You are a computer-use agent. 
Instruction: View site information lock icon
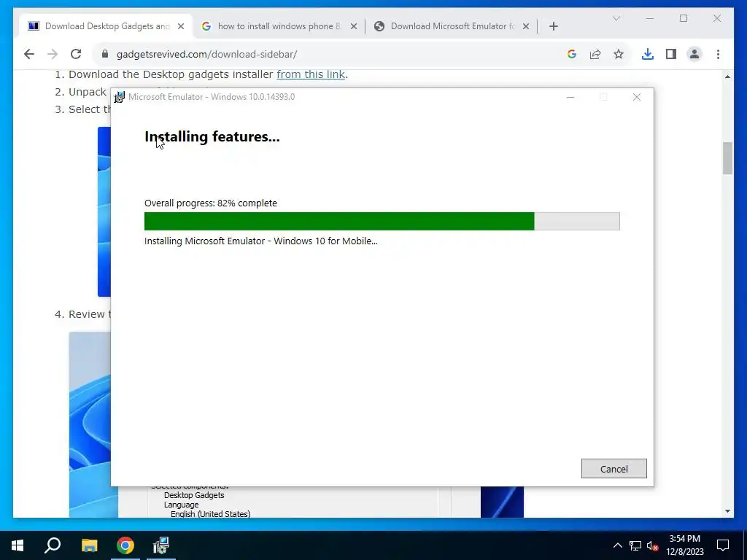105,54
